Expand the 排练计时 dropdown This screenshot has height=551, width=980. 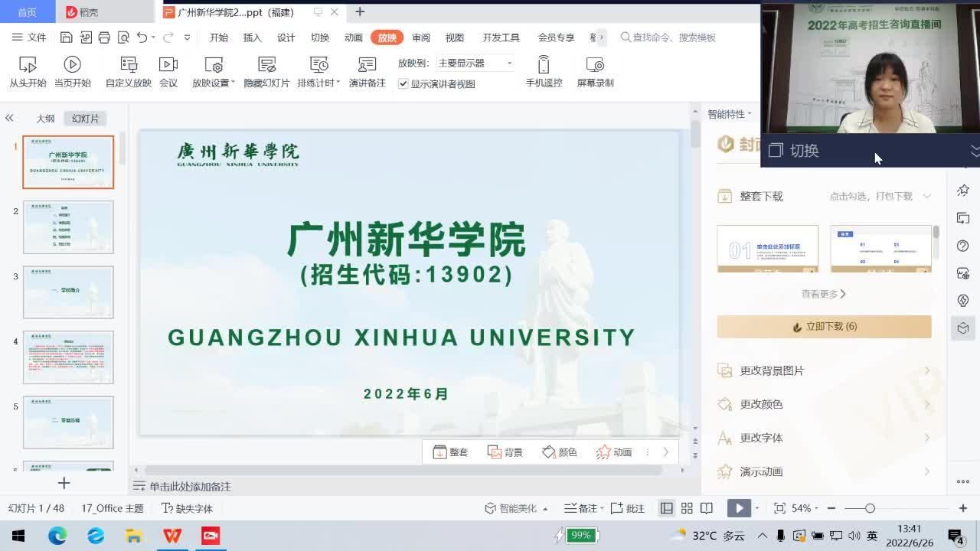pos(338,83)
